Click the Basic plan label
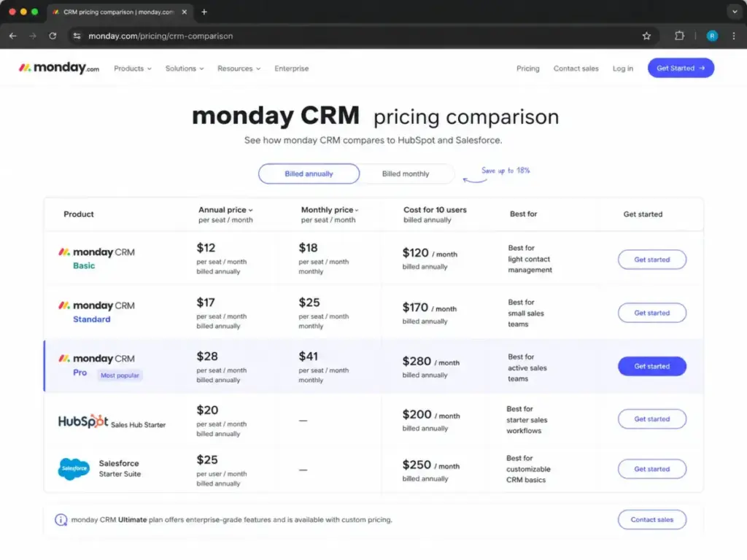The width and height of the screenshot is (747, 560). (x=84, y=265)
